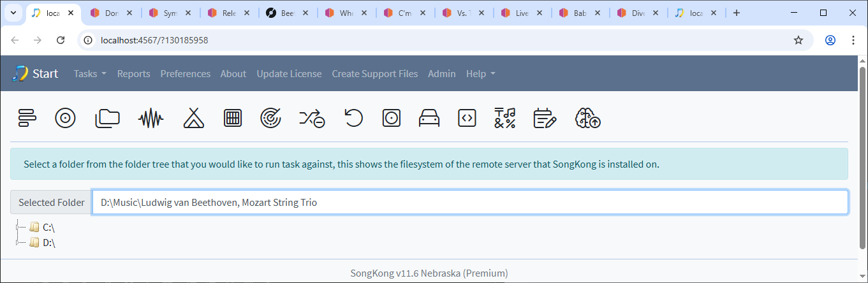Click the D:\ drive folder icon
Image resolution: width=868 pixels, height=283 pixels.
(34, 242)
